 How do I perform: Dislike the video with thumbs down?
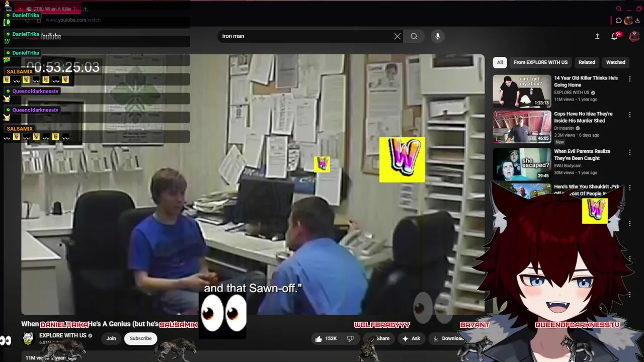point(350,338)
